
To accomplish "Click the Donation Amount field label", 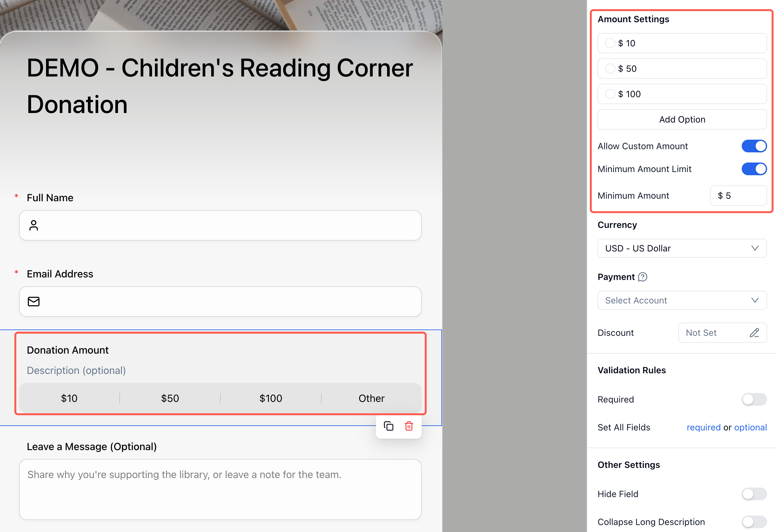I will tap(68, 350).
